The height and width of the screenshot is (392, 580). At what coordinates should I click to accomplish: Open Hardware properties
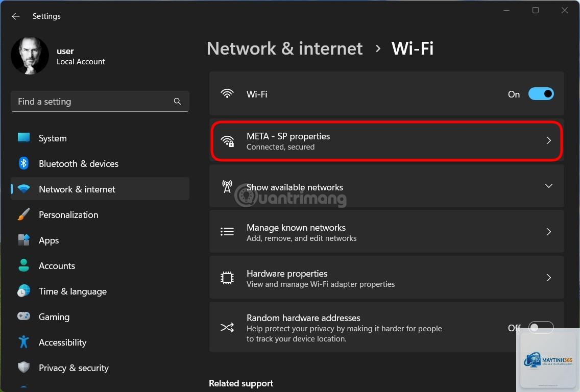tap(386, 278)
